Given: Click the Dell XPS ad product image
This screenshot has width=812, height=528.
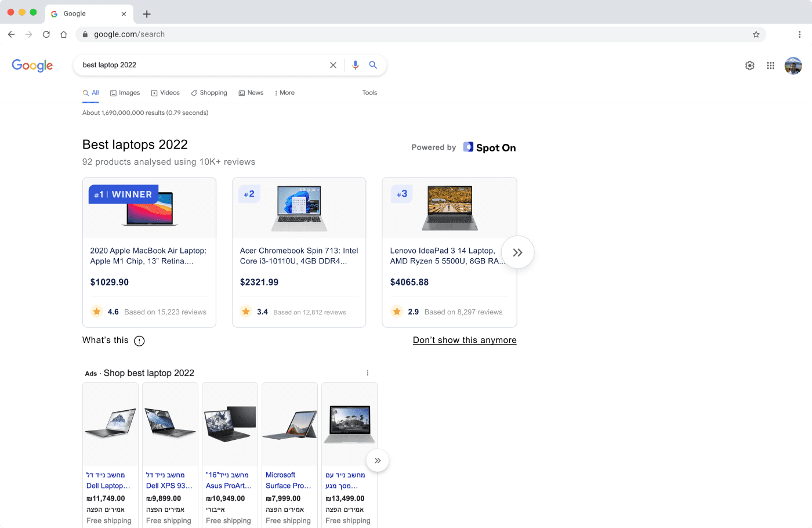Looking at the screenshot, I should pos(170,424).
